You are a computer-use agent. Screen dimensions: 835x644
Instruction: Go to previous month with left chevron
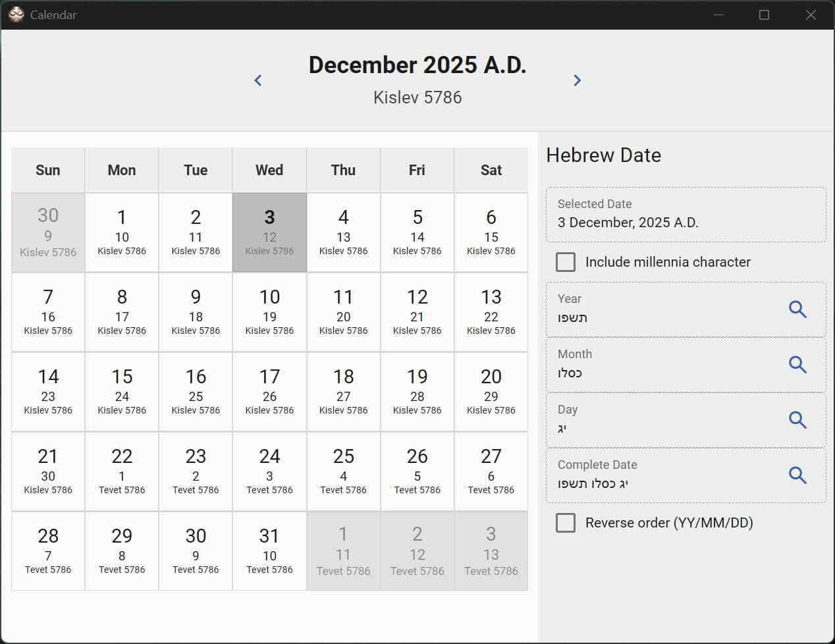tap(258, 80)
